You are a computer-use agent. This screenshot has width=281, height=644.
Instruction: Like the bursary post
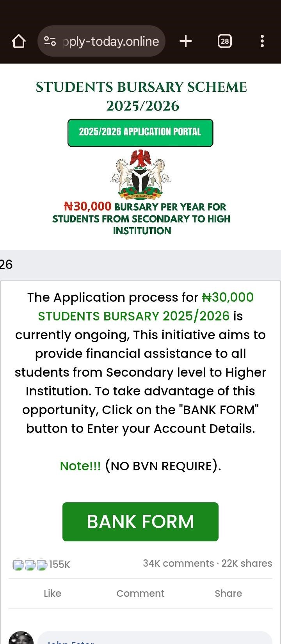click(x=52, y=593)
